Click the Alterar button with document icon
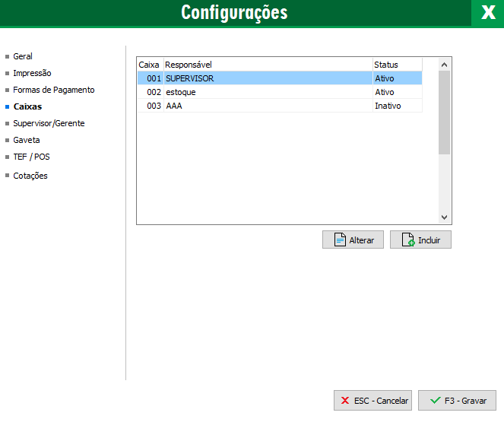The height and width of the screenshot is (422, 504). pyautogui.click(x=353, y=240)
